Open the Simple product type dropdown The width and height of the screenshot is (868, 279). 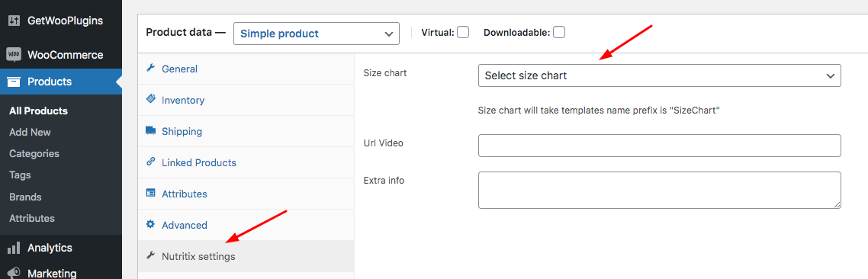coord(316,34)
